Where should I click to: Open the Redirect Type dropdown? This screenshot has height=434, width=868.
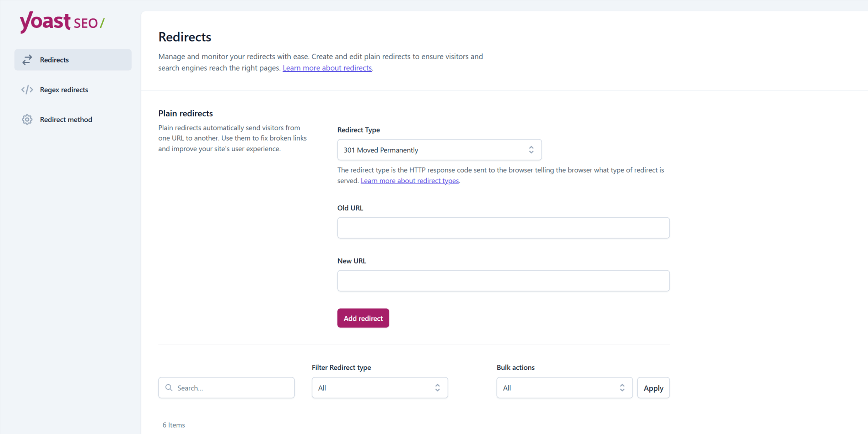[439, 150]
